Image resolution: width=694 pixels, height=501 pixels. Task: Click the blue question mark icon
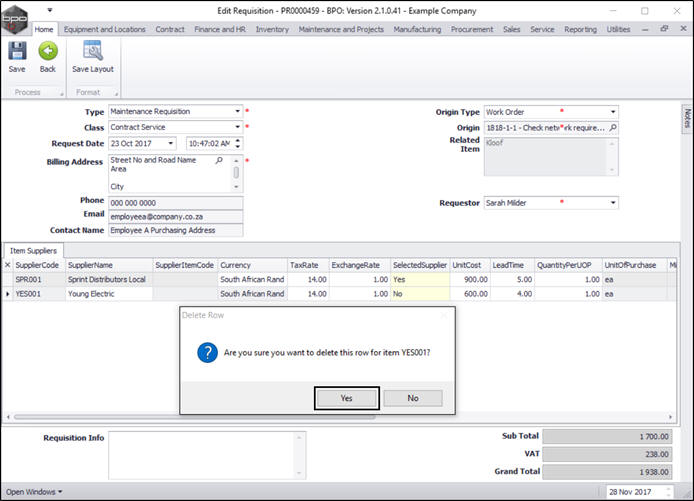[207, 353]
